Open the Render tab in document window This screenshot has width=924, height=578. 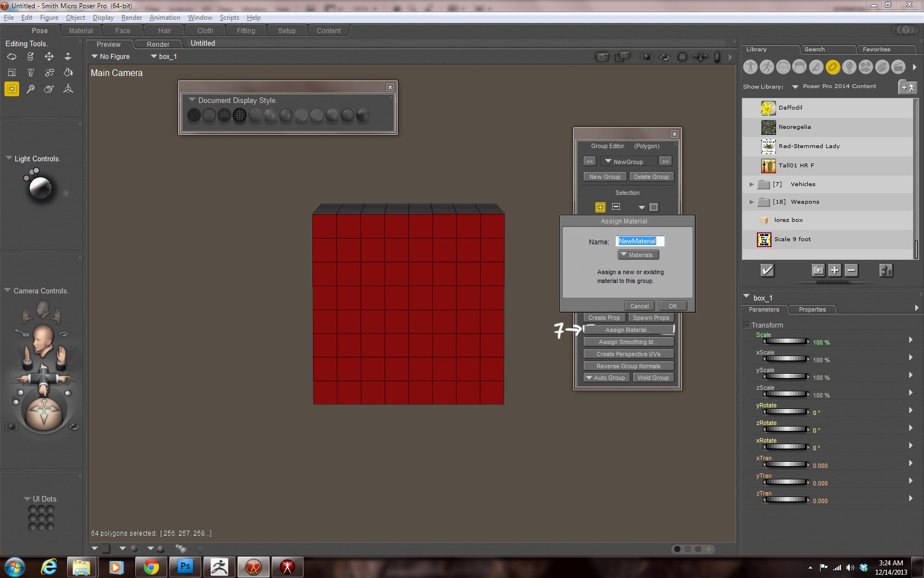(158, 45)
